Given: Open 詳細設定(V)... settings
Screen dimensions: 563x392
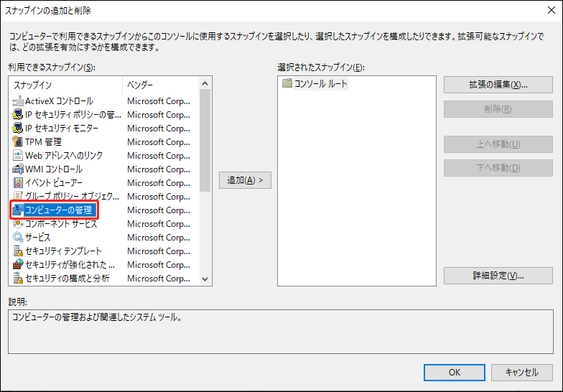Looking at the screenshot, I should 498,276.
